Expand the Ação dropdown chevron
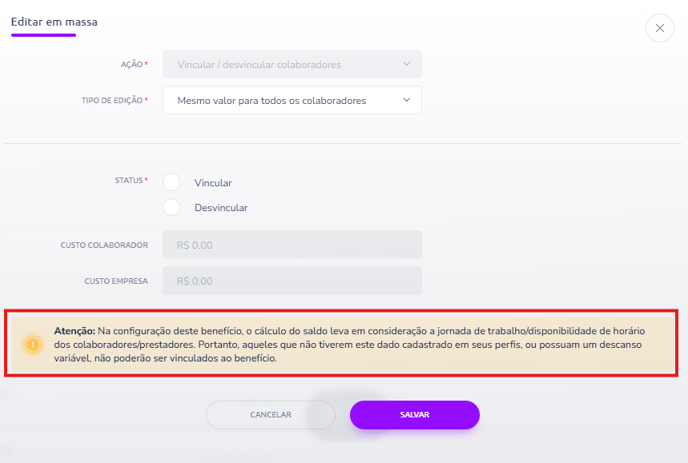Viewport: 688px width, 463px height. click(x=407, y=64)
